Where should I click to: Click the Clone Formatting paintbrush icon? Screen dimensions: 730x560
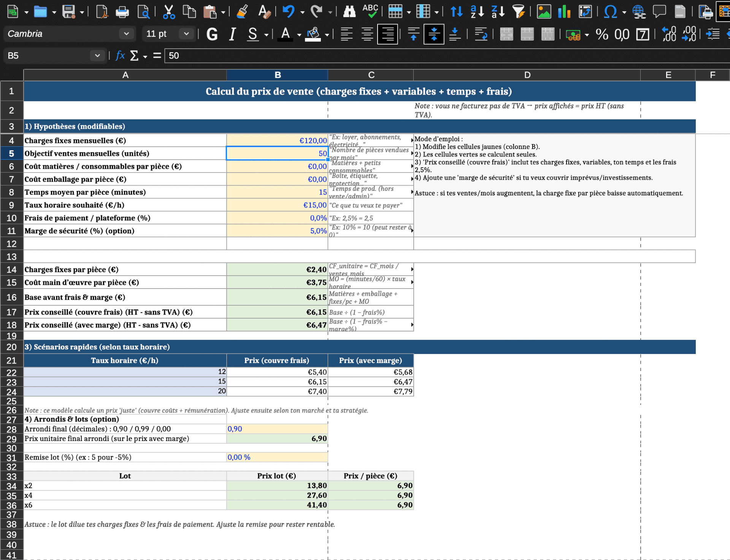pos(242,12)
